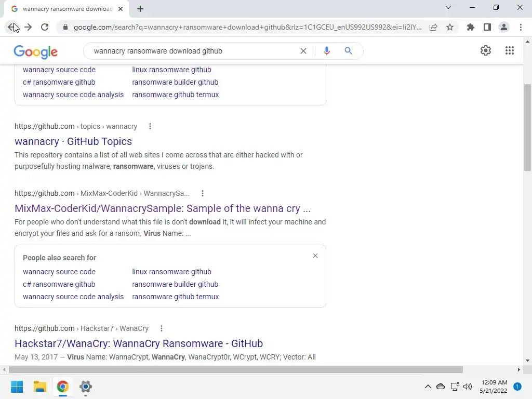Viewport: 532px width, 399px height.
Task: Bookmark this page with the star icon
Action: click(x=450, y=27)
